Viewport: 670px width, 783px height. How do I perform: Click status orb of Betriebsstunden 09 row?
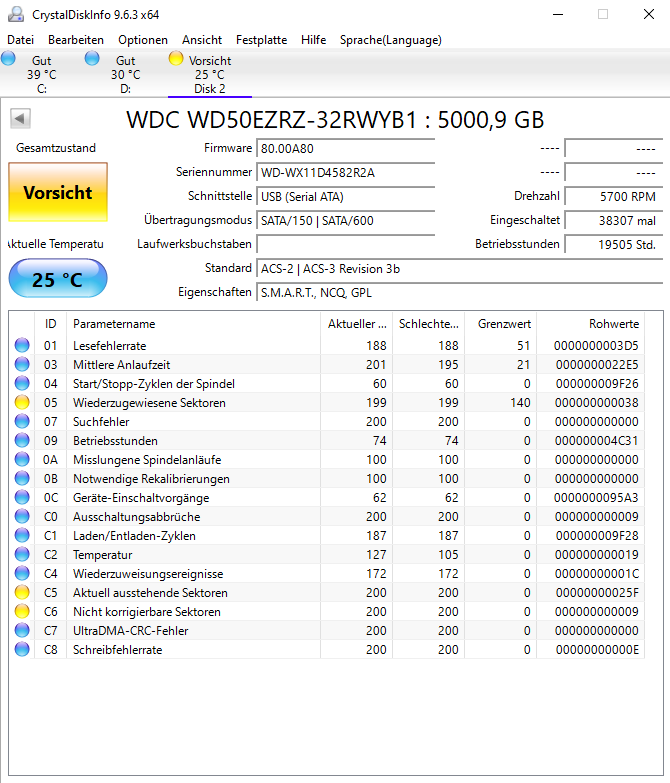pos(22,440)
